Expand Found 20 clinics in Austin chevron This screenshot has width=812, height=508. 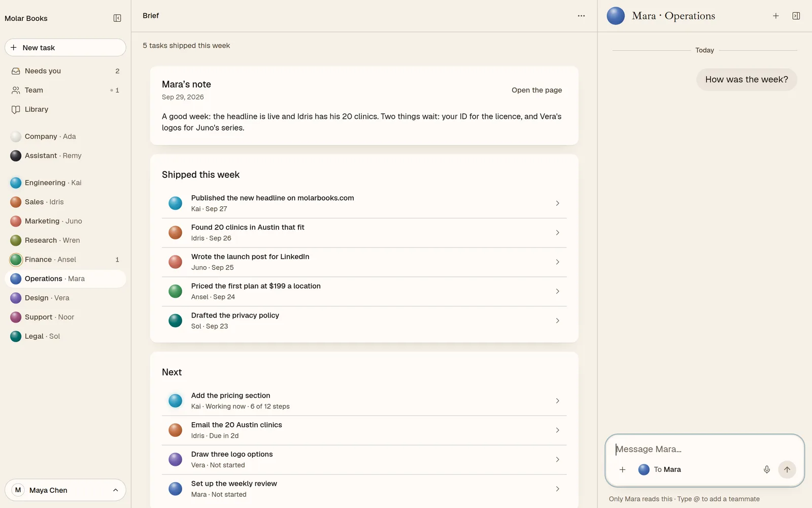click(x=557, y=233)
